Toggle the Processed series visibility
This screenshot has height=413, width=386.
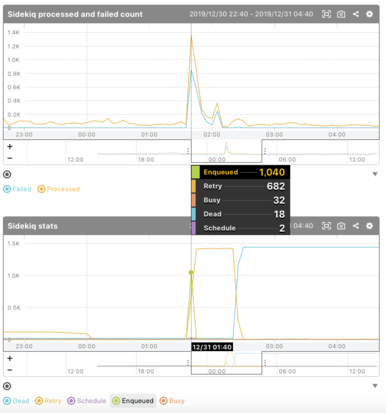(x=59, y=189)
